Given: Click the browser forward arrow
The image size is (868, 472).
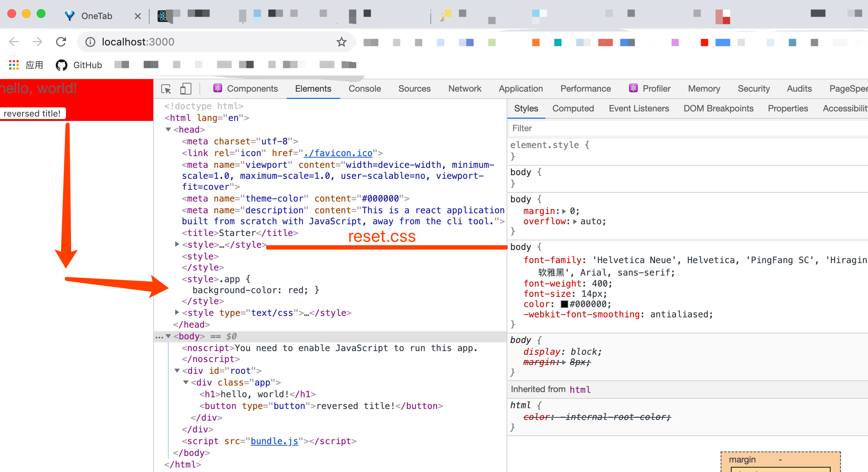Looking at the screenshot, I should tap(37, 42).
